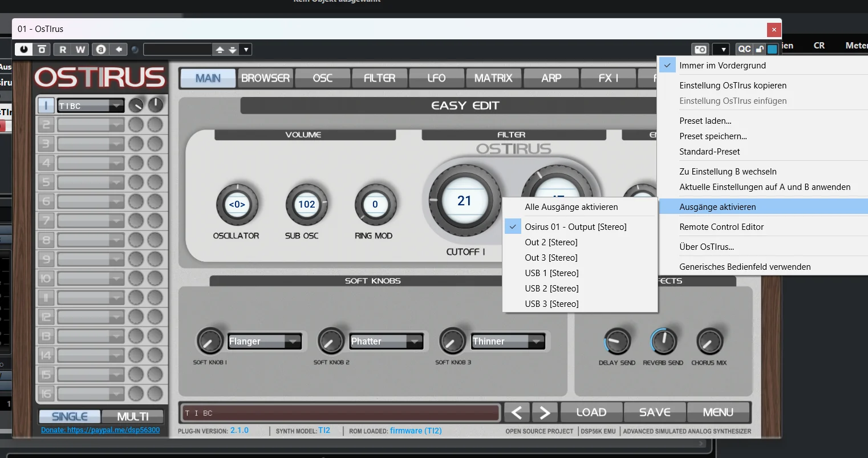868x458 pixels.
Task: Click the LOAD button
Action: (591, 412)
